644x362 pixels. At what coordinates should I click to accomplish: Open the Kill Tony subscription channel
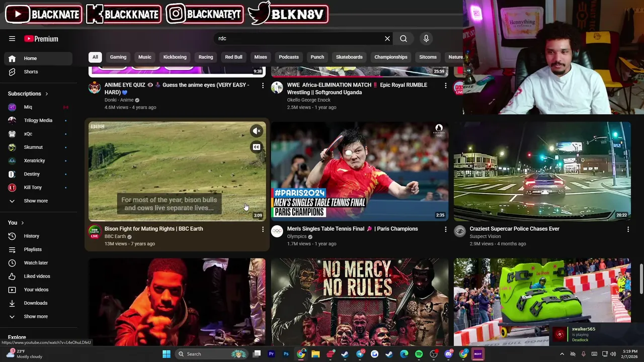click(38, 188)
